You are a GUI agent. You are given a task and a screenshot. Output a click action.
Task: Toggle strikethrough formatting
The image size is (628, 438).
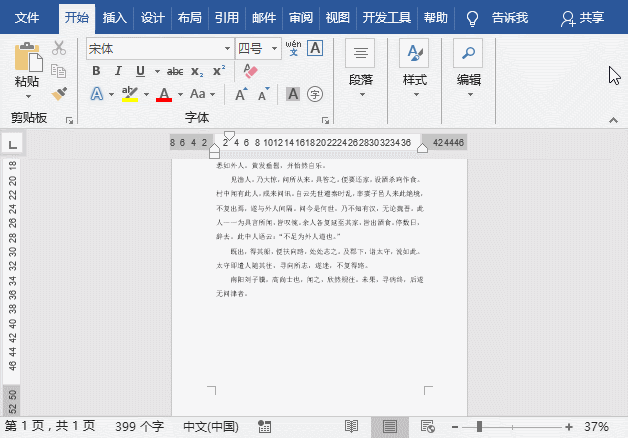click(x=175, y=71)
